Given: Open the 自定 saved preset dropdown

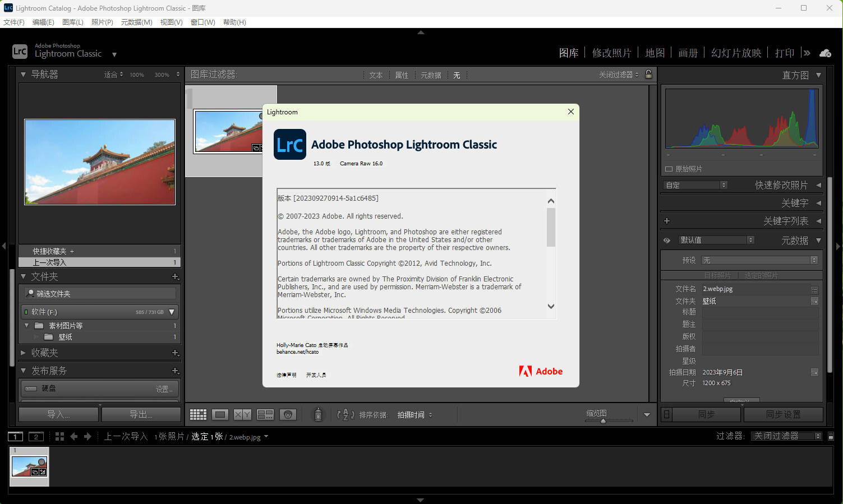Looking at the screenshot, I should coord(695,185).
